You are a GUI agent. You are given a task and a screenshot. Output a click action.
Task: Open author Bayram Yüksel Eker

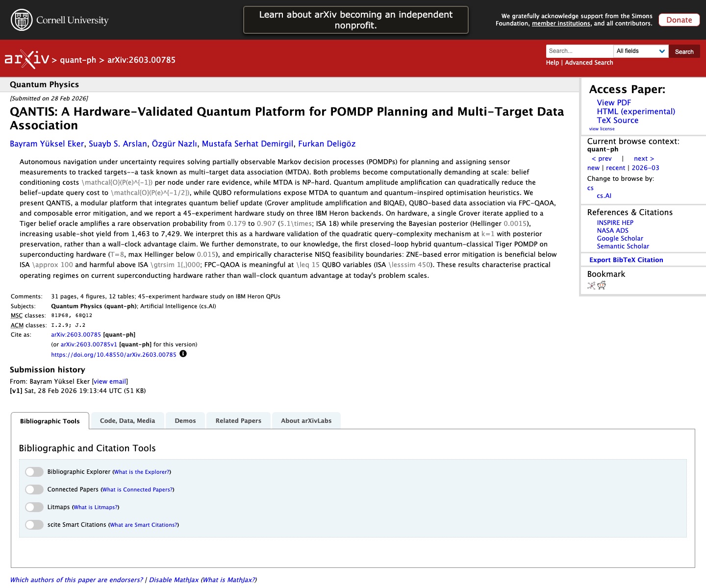pos(47,144)
